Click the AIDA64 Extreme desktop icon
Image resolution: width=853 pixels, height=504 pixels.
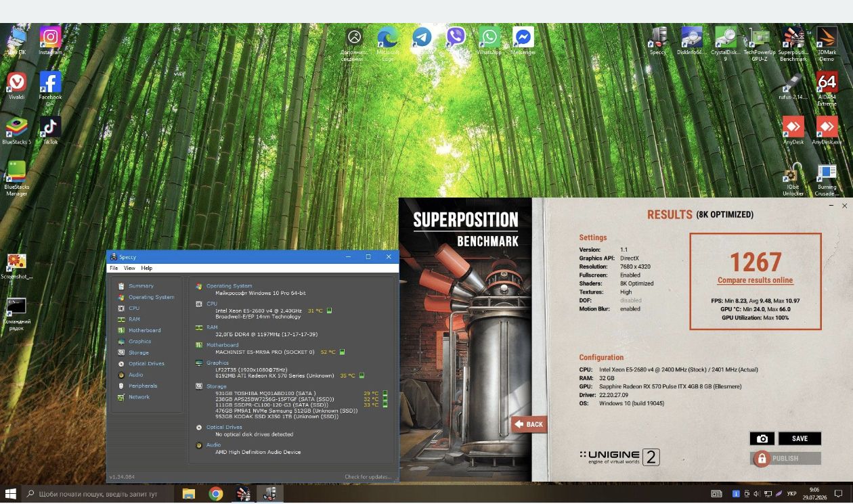click(827, 89)
